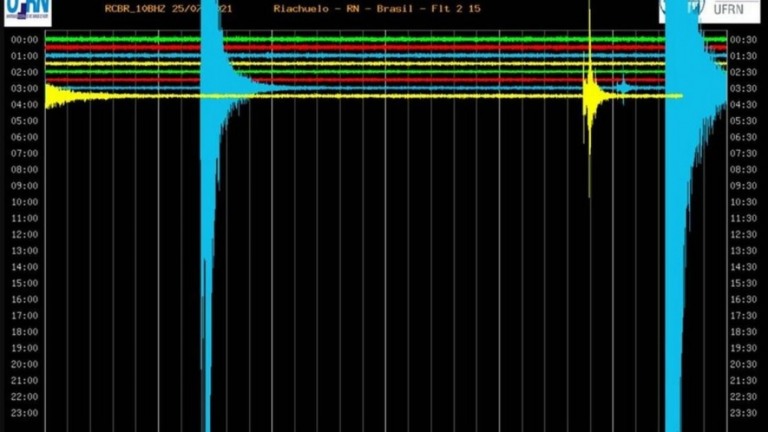Image resolution: width=768 pixels, height=432 pixels.
Task: Click the '18:00' time label
Action: (24, 332)
